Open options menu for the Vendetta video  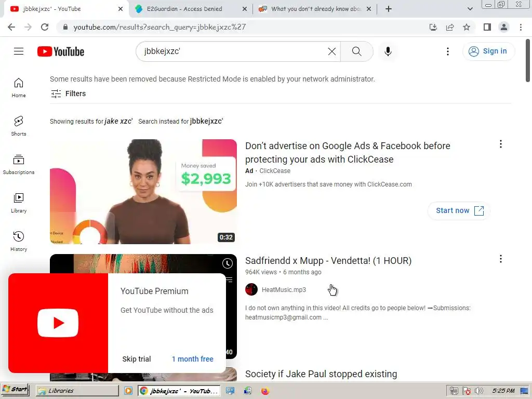click(500, 259)
